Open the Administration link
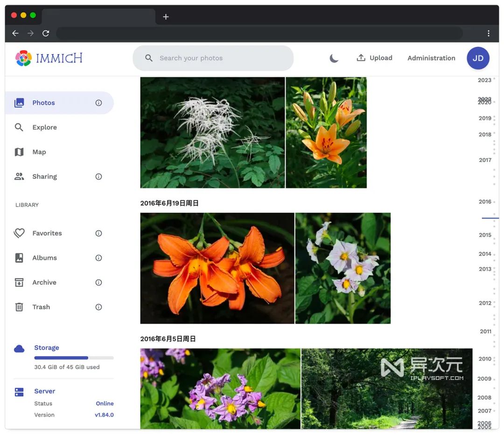Image resolution: width=504 pixels, height=434 pixels. (431, 58)
